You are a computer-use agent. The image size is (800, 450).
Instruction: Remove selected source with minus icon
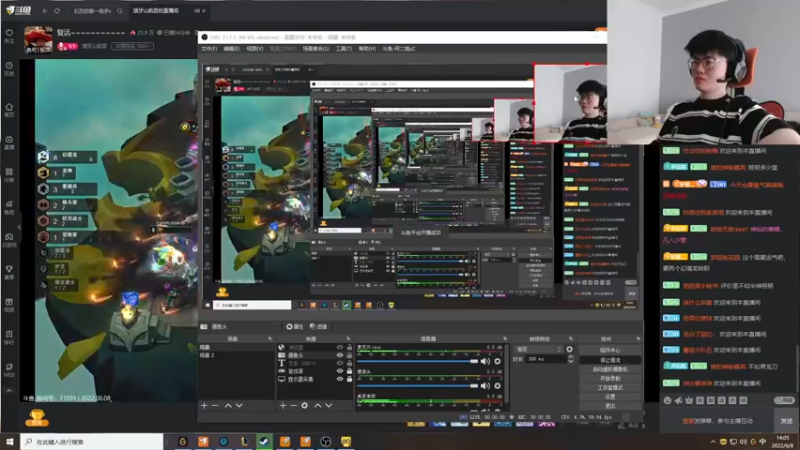[293, 405]
